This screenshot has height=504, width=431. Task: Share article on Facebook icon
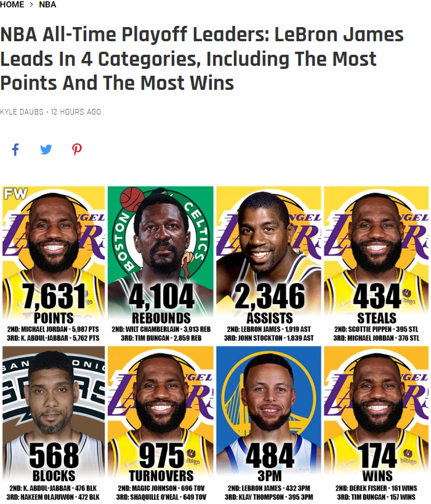point(15,150)
